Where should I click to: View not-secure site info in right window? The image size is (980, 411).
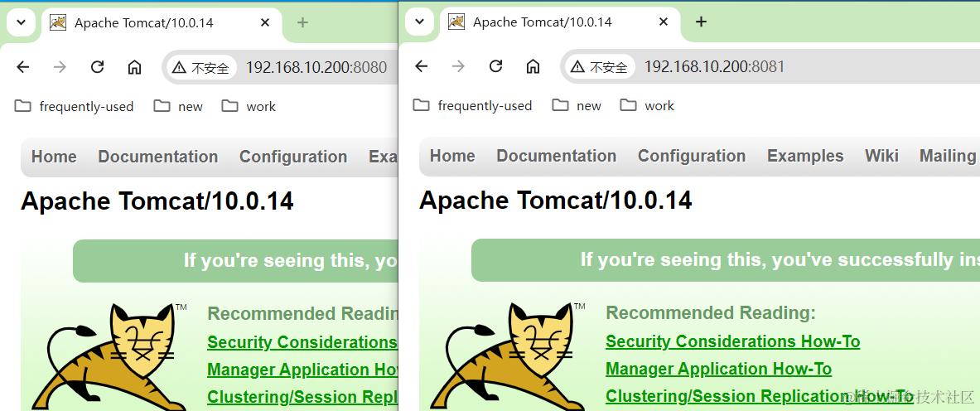tap(600, 67)
